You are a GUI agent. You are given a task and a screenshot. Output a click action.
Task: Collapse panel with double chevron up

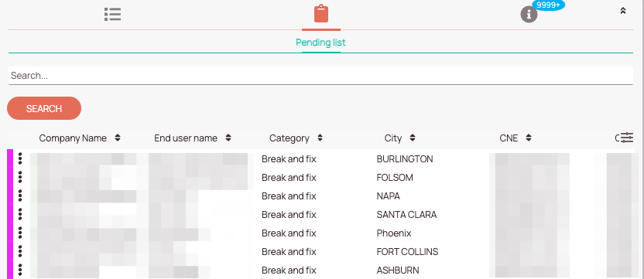pos(622,11)
